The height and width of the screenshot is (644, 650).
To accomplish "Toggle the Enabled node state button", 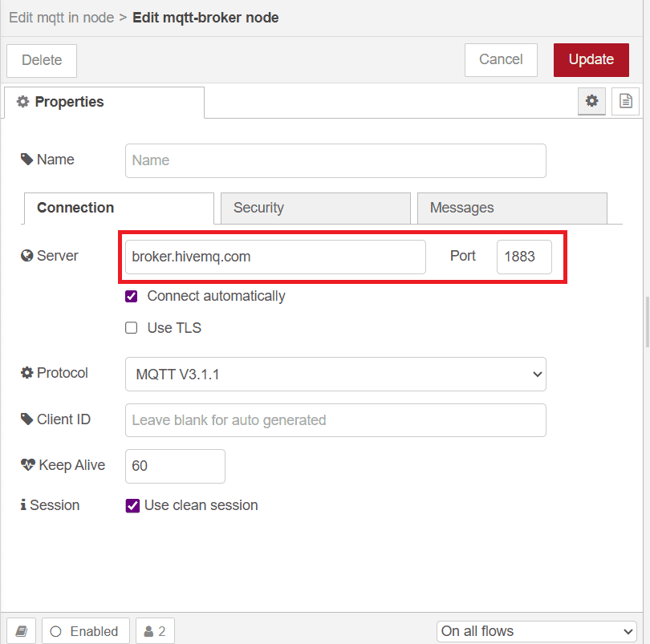I will 85,630.
